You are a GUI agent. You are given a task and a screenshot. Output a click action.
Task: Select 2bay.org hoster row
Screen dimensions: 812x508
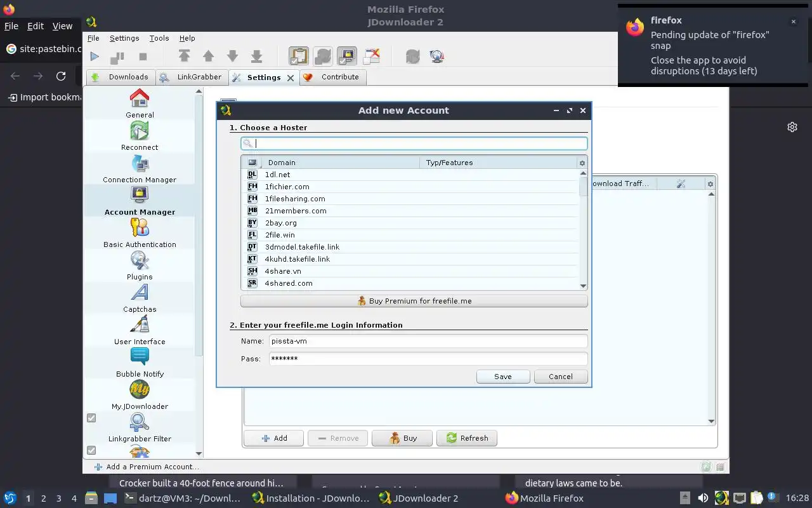pyautogui.click(x=410, y=223)
